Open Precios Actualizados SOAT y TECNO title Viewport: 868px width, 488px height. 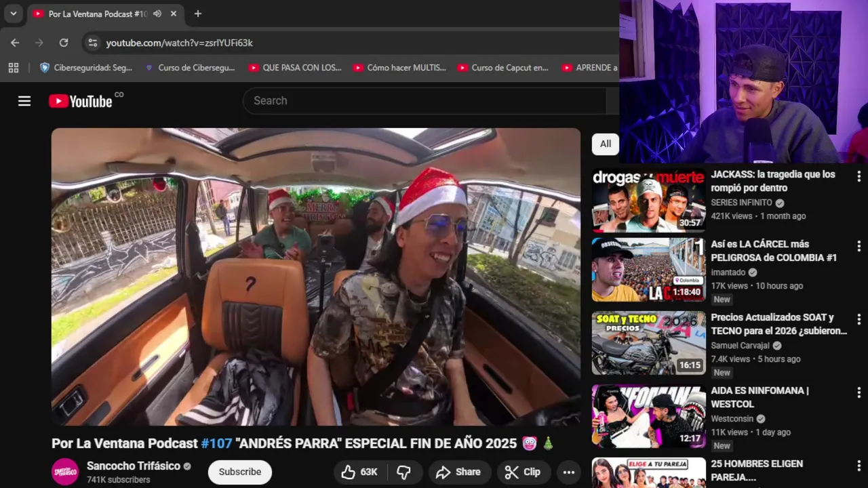[x=779, y=324]
